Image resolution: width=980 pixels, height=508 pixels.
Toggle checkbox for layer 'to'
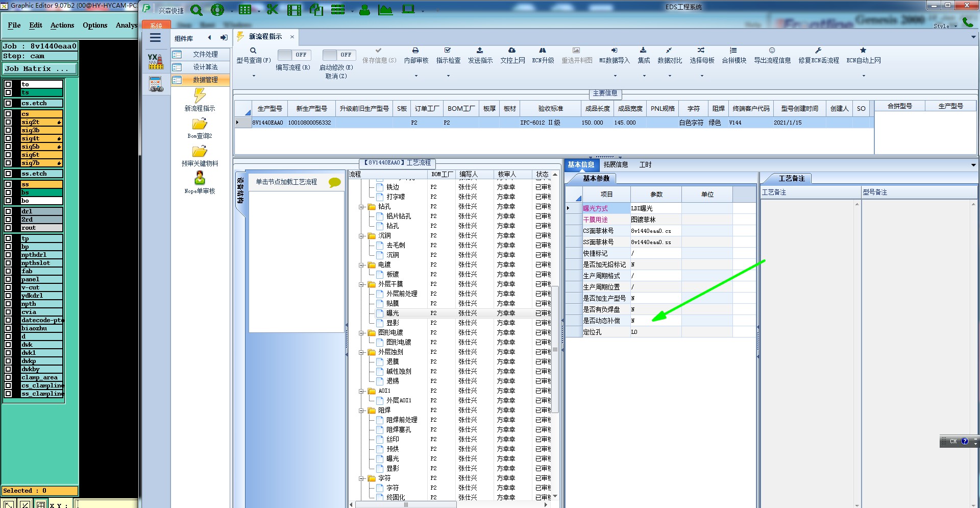click(8, 84)
